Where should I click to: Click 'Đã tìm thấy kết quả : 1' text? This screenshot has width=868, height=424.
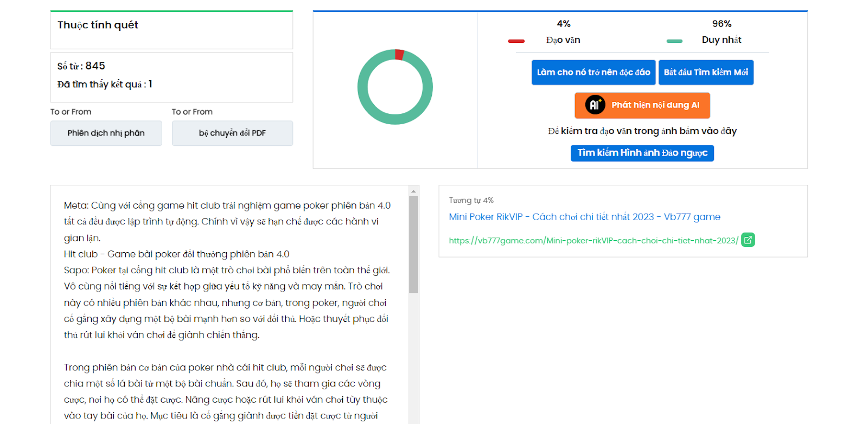click(x=105, y=84)
